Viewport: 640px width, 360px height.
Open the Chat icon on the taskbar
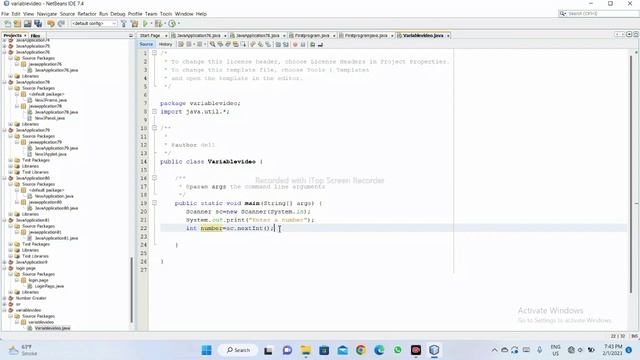point(287,350)
